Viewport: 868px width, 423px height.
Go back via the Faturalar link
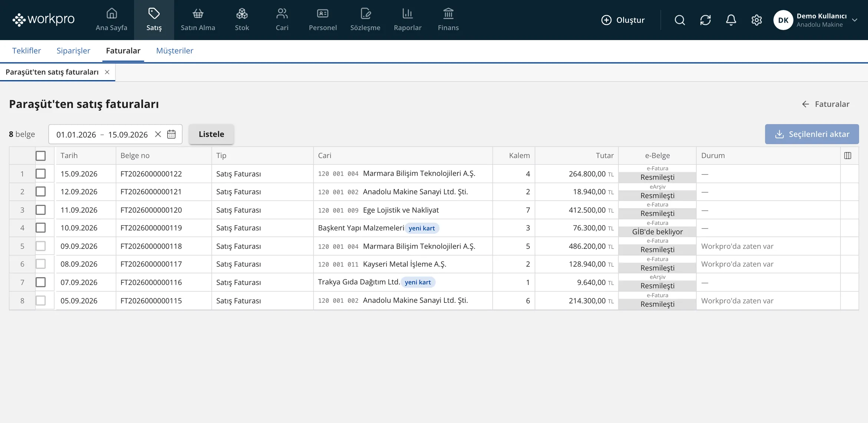pos(826,104)
